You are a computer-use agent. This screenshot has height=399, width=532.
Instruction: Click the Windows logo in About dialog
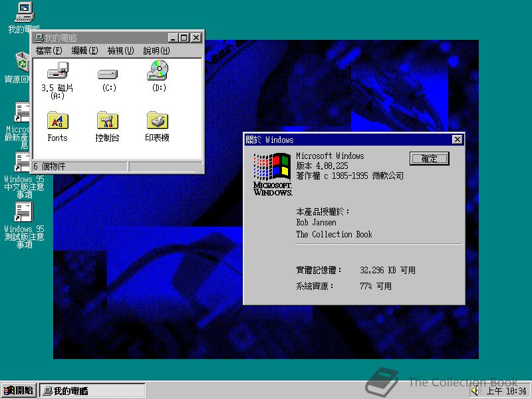tap(272, 174)
